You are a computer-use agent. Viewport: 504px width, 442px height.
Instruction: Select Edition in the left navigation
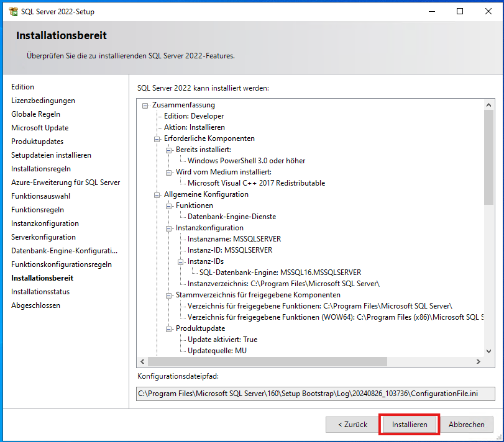[22, 86]
